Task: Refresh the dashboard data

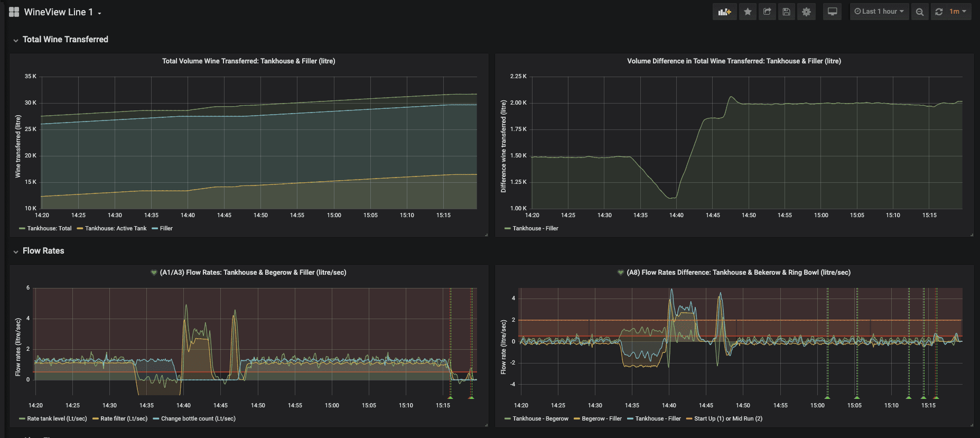Action: coord(939,12)
